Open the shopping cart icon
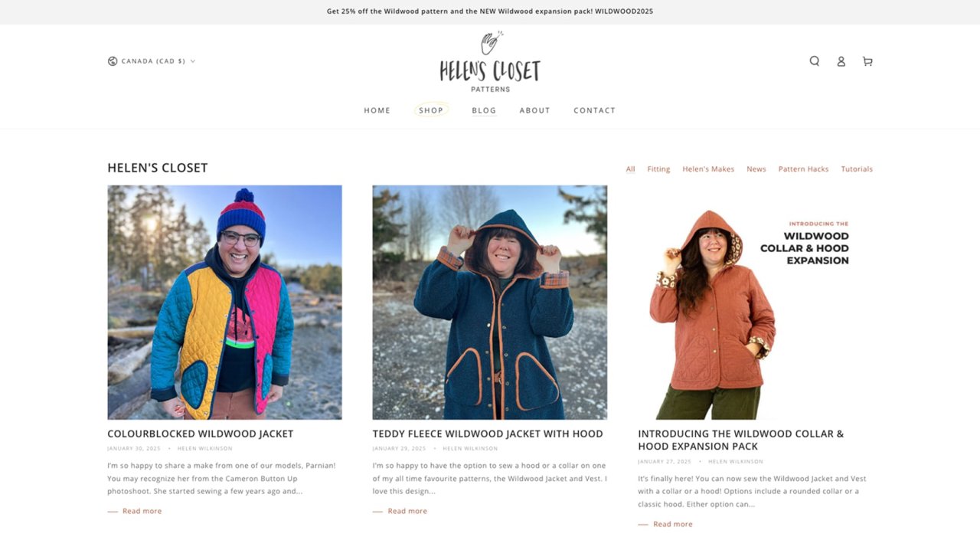Image resolution: width=980 pixels, height=550 pixels. coord(867,61)
